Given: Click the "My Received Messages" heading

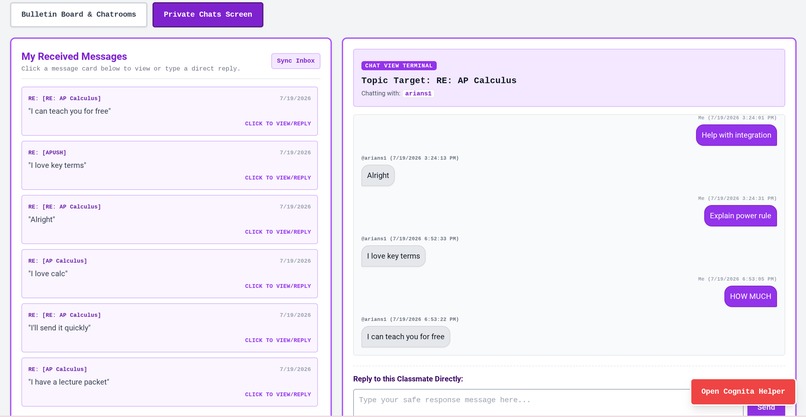Looking at the screenshot, I should click(x=74, y=57).
